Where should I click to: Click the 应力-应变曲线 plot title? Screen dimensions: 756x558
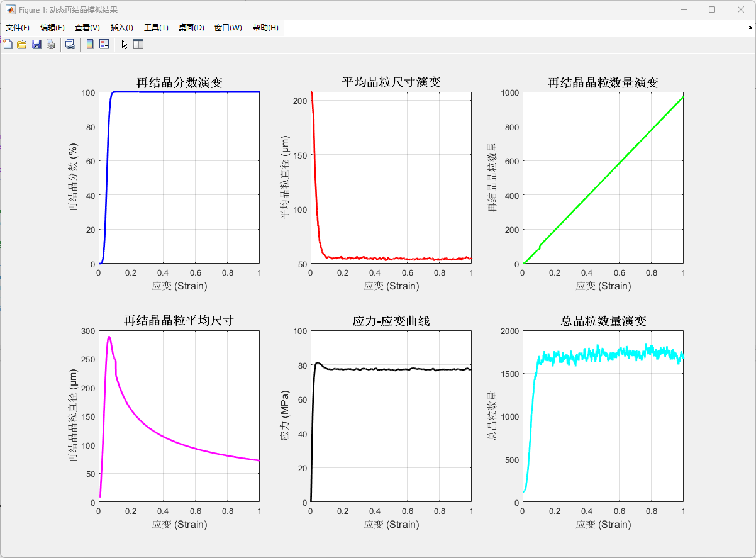tap(391, 321)
